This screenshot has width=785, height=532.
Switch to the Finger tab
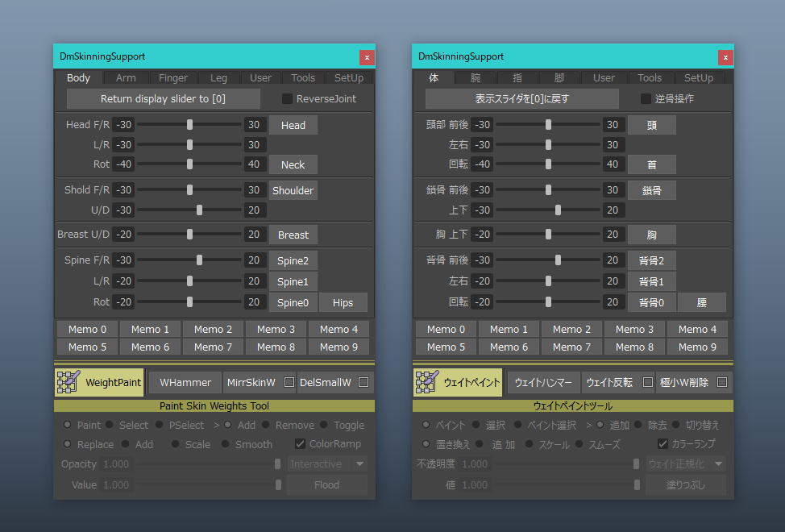(172, 77)
